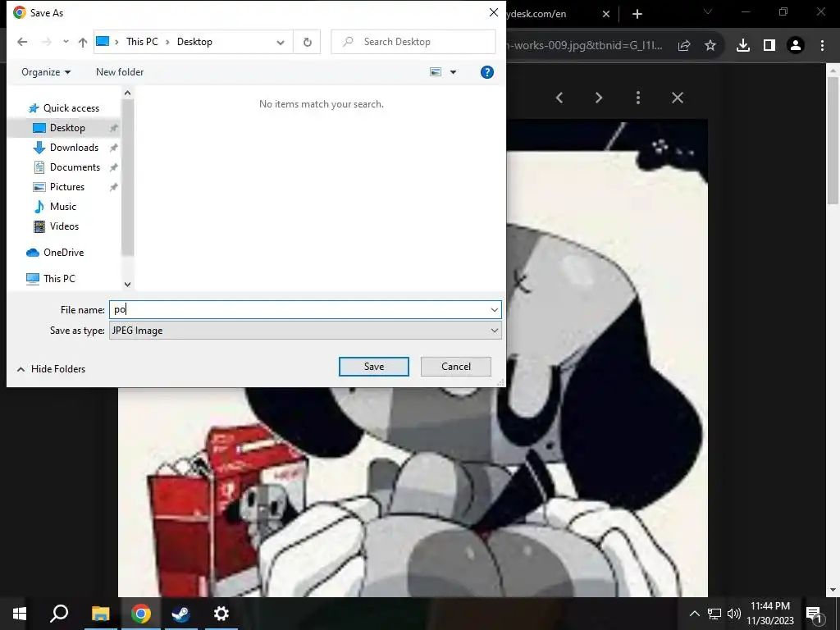The image size is (840, 630).
Task: Show previous image in the viewer
Action: pos(559,98)
